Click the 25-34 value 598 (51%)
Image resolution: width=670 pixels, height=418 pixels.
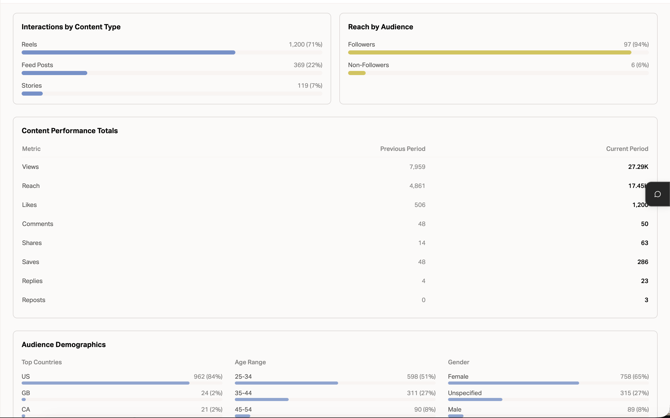(x=421, y=377)
